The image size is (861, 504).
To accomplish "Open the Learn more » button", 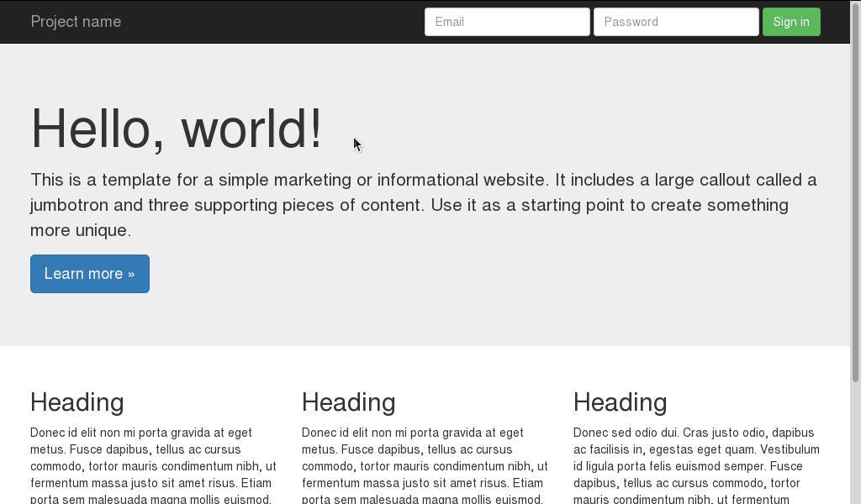I will [90, 274].
